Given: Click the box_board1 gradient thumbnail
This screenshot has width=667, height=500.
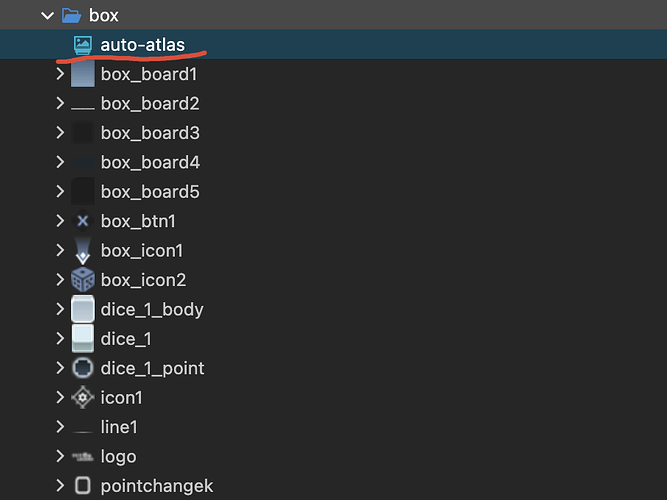Looking at the screenshot, I should (83, 74).
